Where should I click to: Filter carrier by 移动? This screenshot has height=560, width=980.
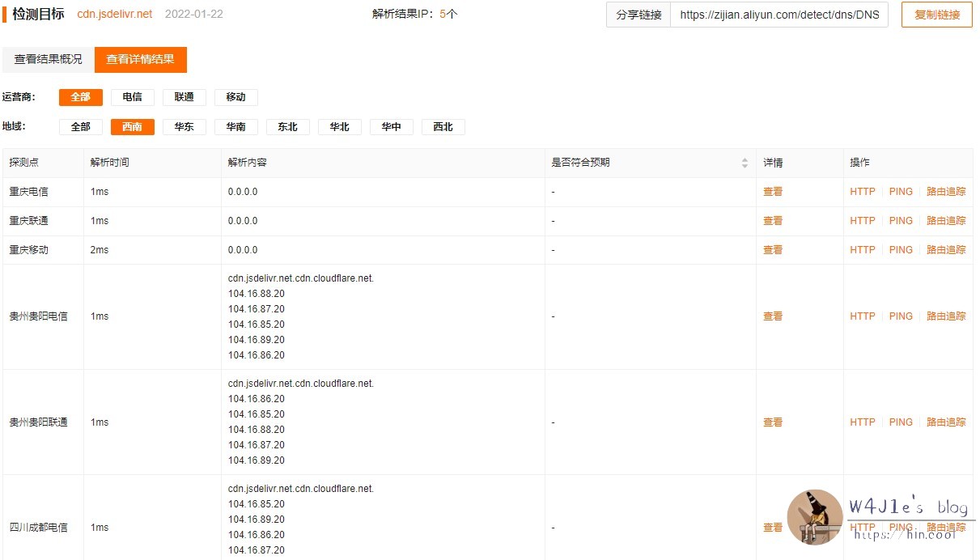pos(236,97)
